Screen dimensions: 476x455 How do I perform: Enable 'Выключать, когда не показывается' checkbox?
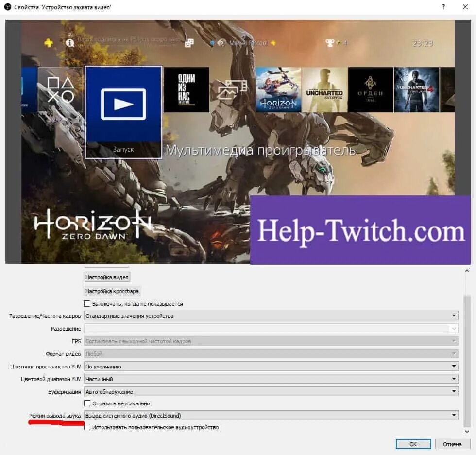pyautogui.click(x=87, y=304)
